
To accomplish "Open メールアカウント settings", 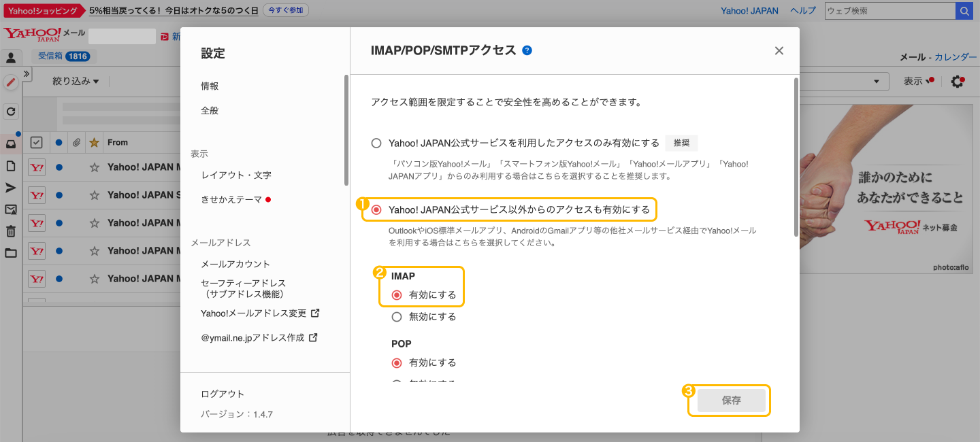I will [235, 265].
